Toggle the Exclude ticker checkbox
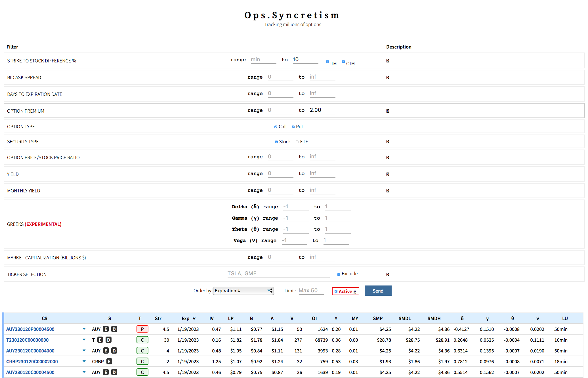588x378 pixels. pos(339,274)
